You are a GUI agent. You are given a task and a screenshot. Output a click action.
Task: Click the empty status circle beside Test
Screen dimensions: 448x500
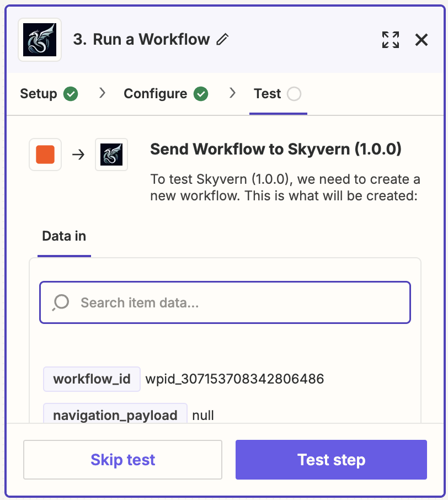click(294, 94)
